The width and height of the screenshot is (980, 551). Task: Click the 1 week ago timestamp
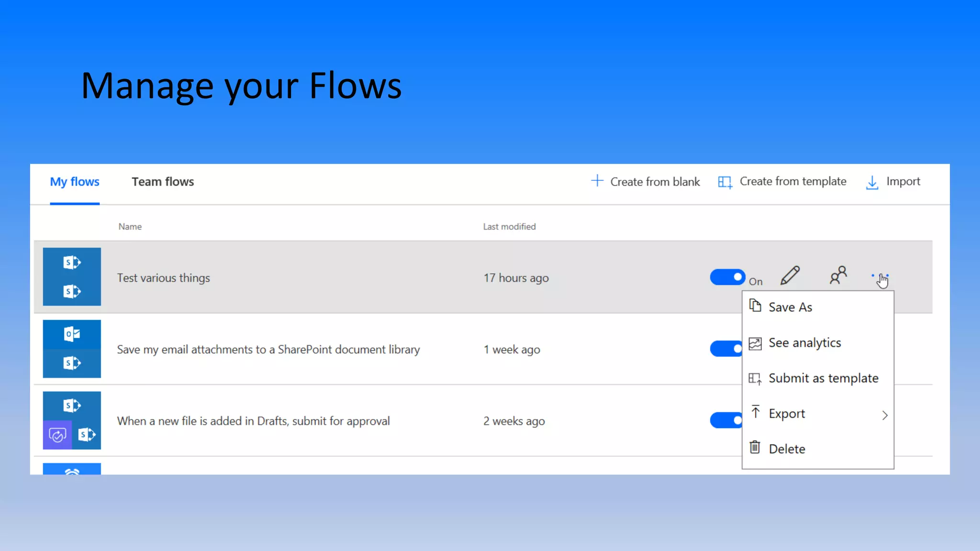tap(512, 350)
